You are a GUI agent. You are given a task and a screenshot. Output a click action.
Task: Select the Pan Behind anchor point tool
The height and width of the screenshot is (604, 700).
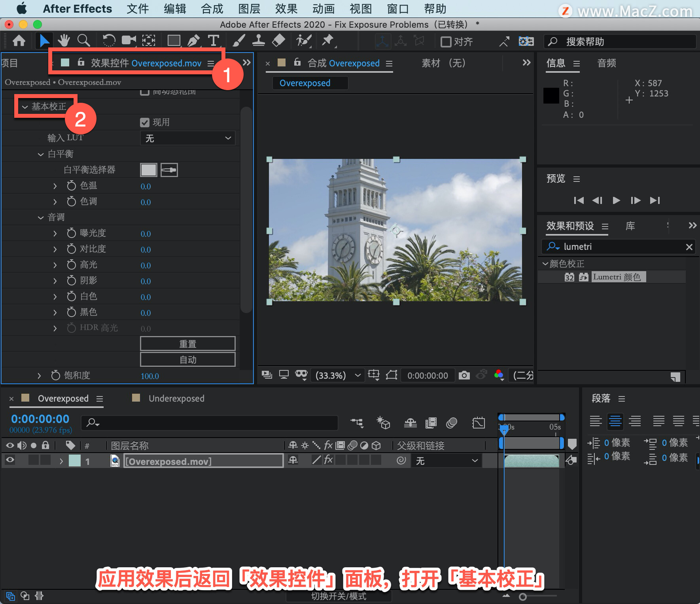click(x=149, y=41)
